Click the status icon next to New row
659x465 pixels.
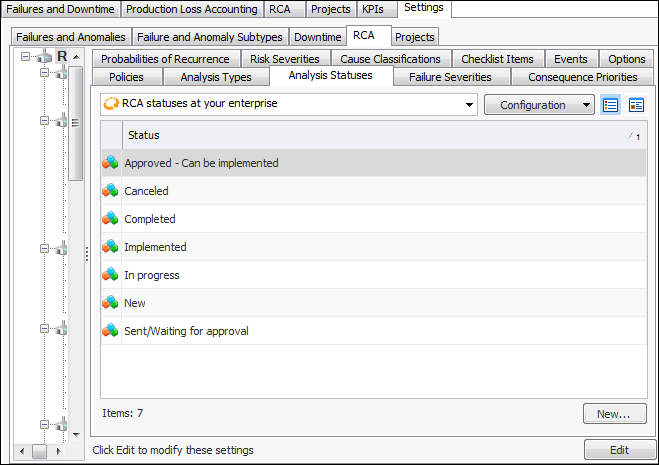point(110,303)
